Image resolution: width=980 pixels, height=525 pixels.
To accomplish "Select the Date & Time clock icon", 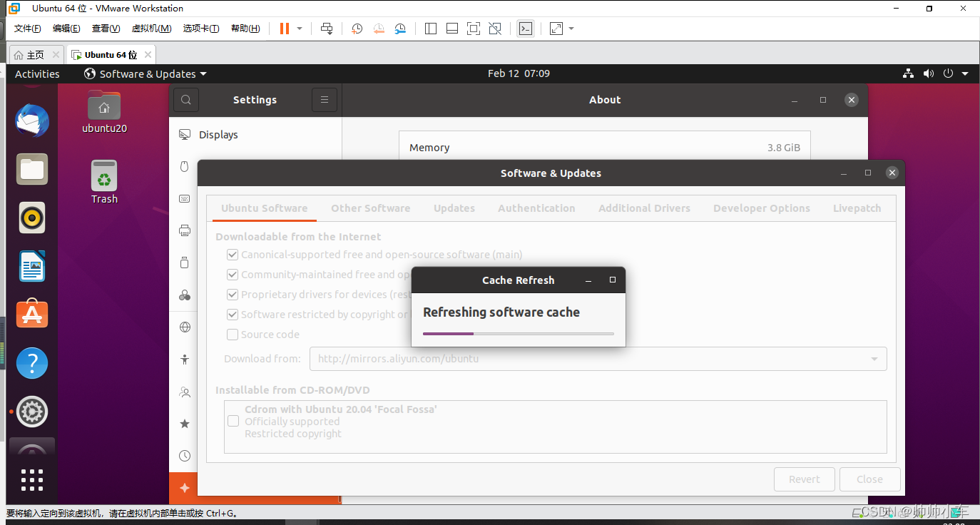I will pos(185,456).
